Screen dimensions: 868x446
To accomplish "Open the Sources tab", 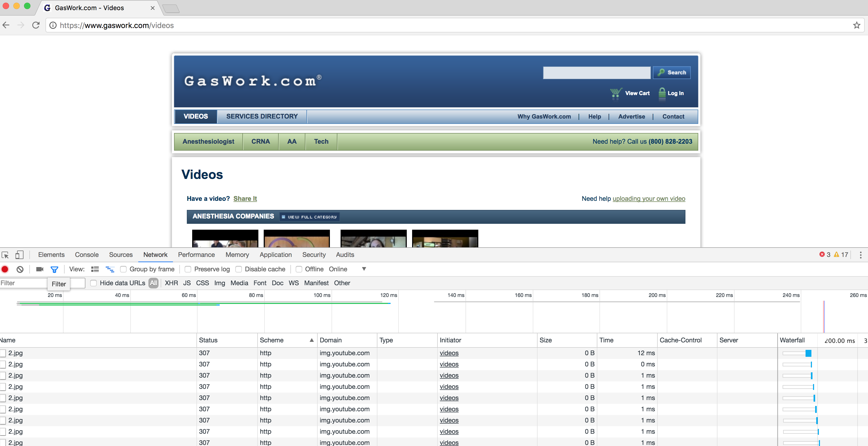I will coord(121,255).
